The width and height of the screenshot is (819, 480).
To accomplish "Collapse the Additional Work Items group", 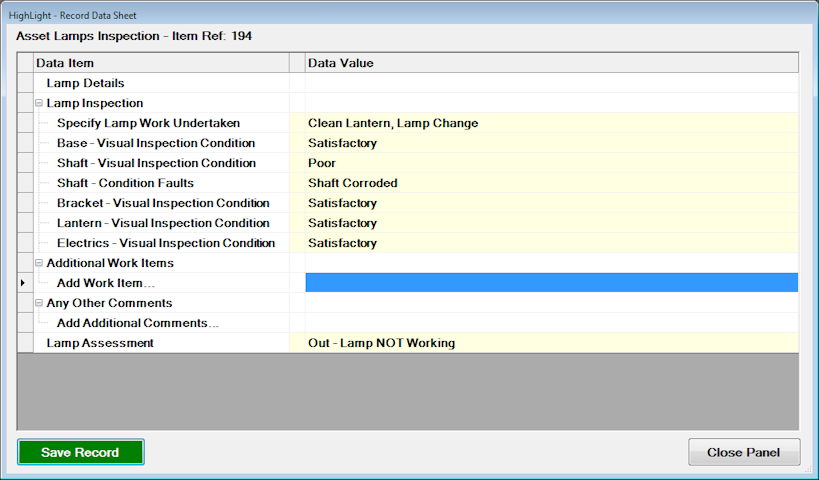I will [38, 263].
